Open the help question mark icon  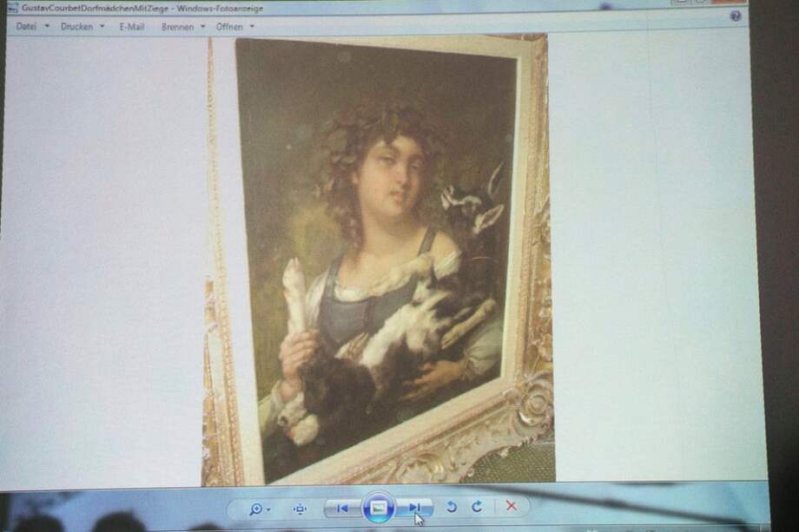736,16
